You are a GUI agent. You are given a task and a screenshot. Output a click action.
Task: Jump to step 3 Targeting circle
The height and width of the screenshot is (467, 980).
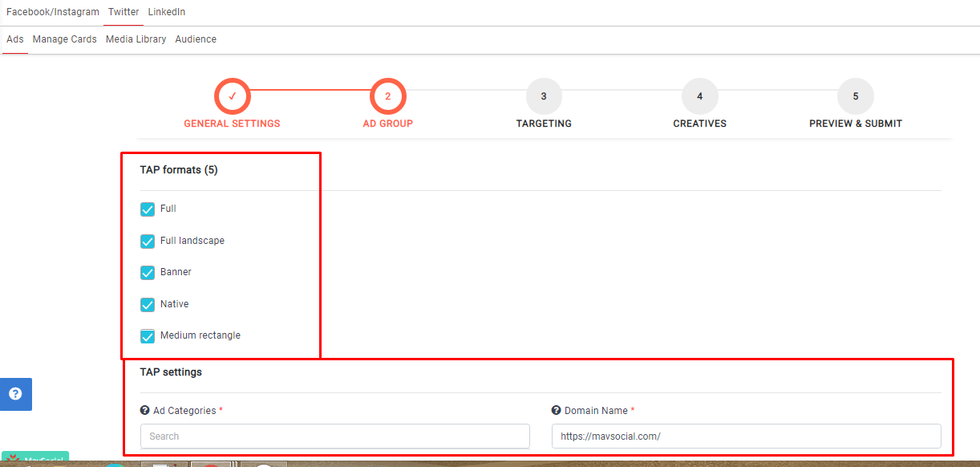pos(544,96)
